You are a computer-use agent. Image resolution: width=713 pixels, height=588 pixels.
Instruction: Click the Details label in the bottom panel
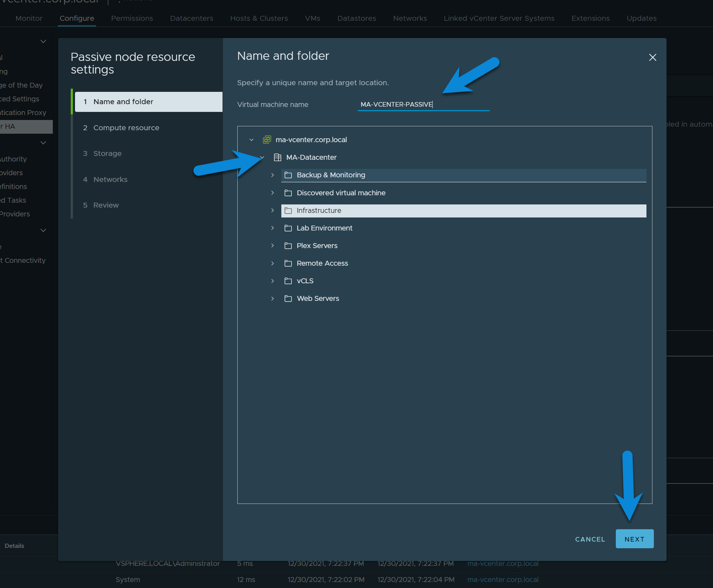tap(14, 546)
